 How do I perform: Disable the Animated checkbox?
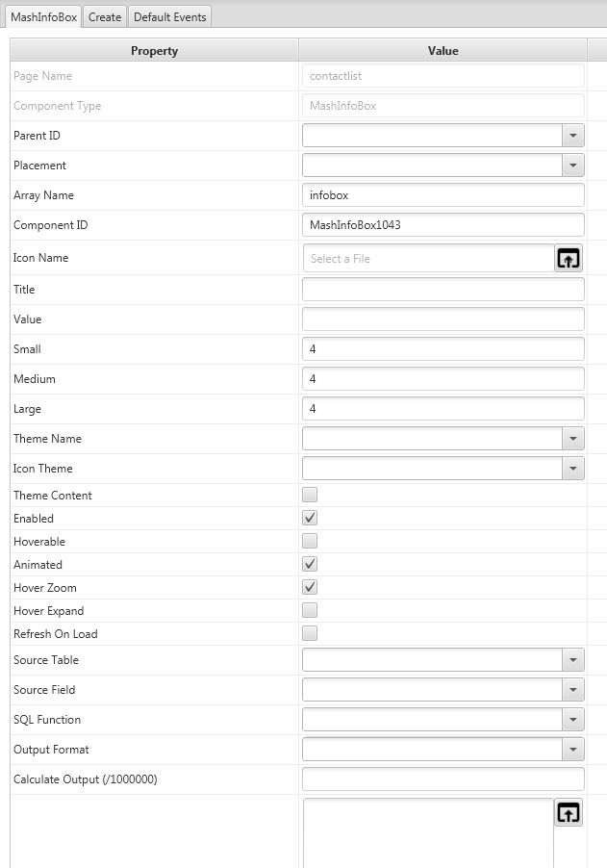[x=310, y=565]
